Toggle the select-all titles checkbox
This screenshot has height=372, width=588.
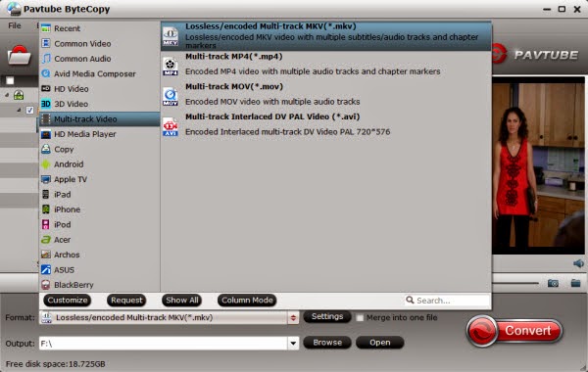[x=10, y=80]
